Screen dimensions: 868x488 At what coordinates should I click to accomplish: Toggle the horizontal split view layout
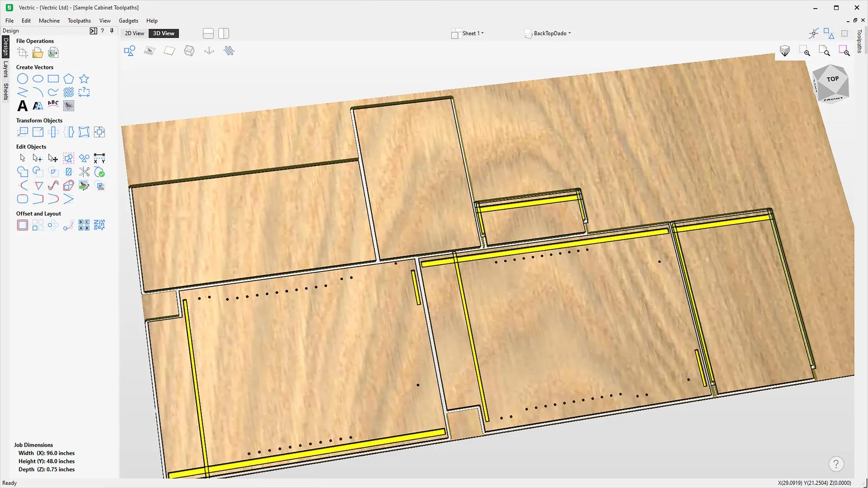coord(208,33)
